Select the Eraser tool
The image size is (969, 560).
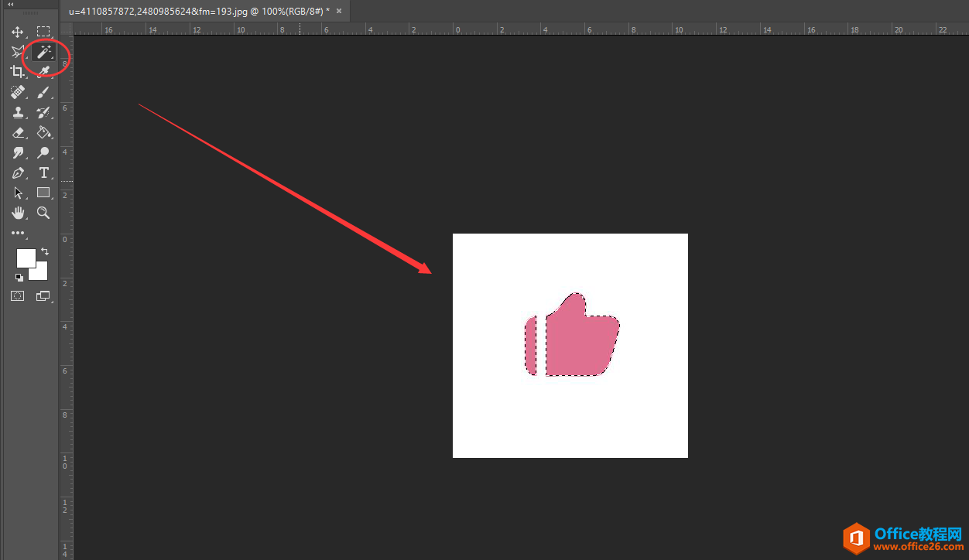(x=18, y=132)
